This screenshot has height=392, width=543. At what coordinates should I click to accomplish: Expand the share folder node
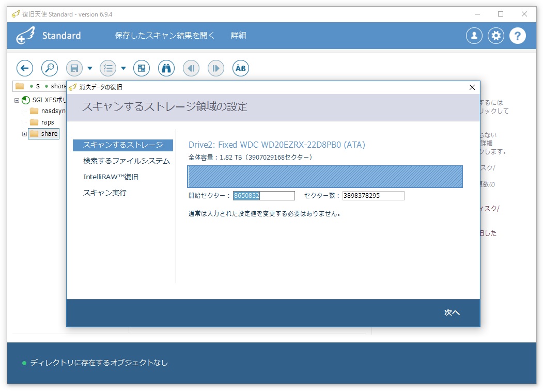25,134
